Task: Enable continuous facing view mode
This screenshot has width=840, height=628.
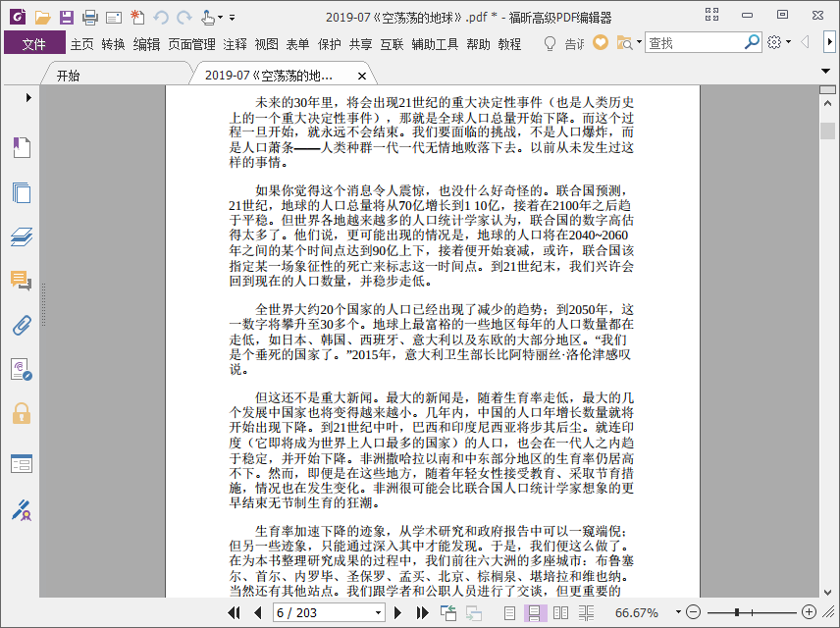Action: click(x=586, y=612)
